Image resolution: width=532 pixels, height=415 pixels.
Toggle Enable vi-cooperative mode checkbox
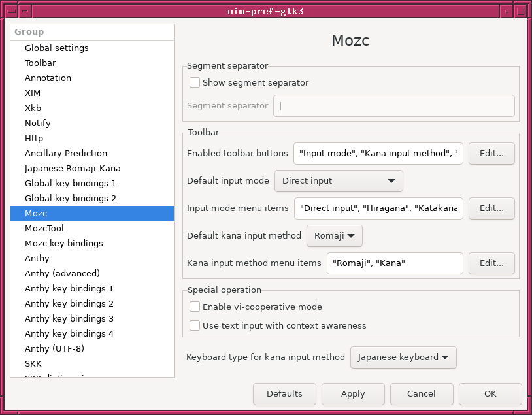tap(195, 307)
